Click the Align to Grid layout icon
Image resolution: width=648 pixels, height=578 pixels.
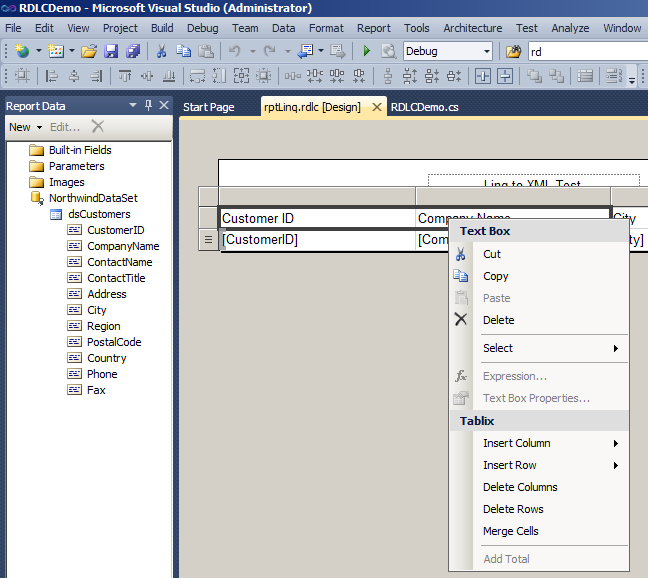point(22,76)
